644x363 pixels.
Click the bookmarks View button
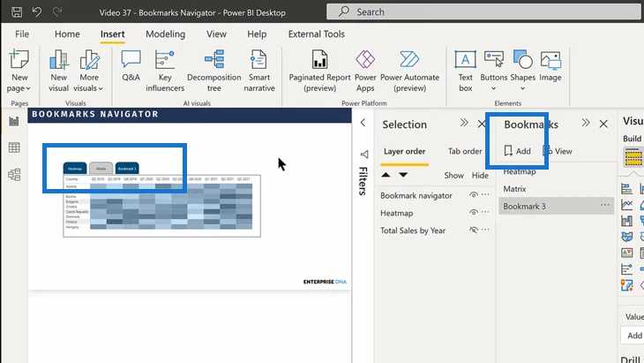(558, 151)
